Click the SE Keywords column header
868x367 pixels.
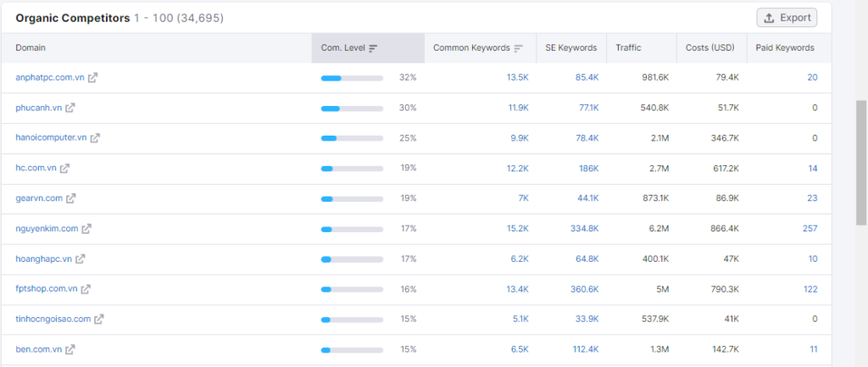click(571, 48)
